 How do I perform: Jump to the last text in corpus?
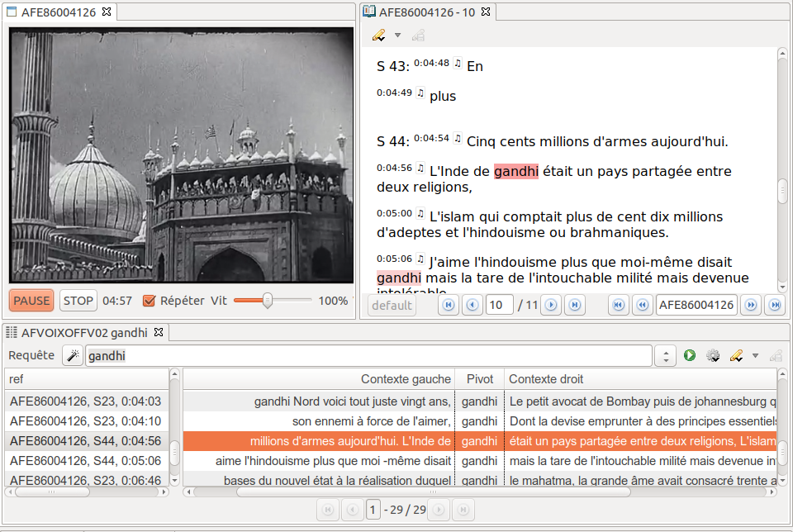[774, 306]
